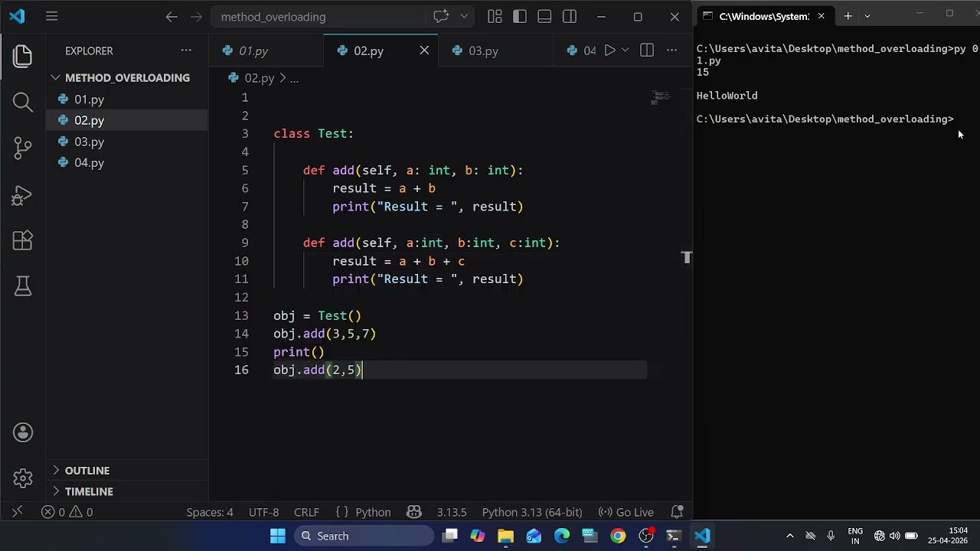Image resolution: width=980 pixels, height=551 pixels.
Task: Click the editor minimap
Action: [661, 97]
